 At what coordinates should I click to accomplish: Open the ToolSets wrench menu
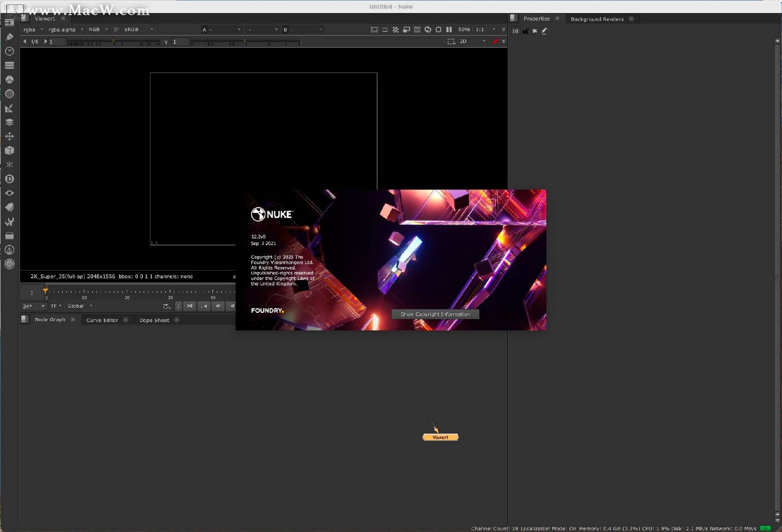(9, 222)
